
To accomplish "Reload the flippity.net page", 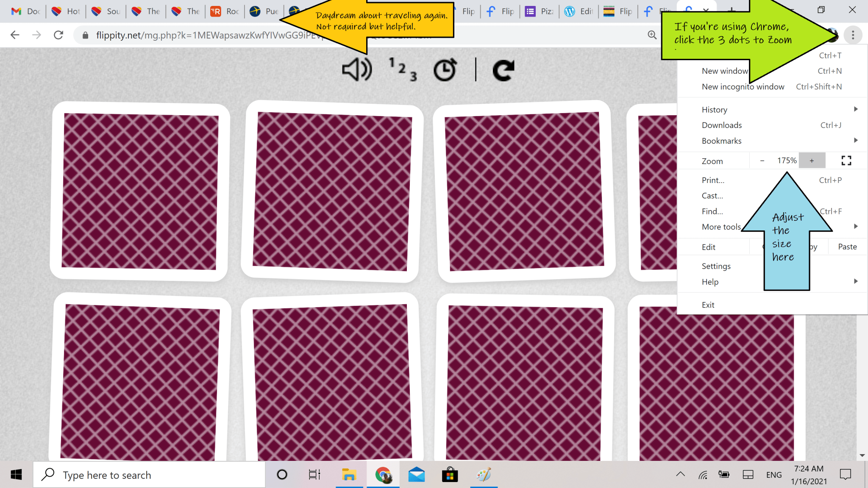I will point(58,35).
